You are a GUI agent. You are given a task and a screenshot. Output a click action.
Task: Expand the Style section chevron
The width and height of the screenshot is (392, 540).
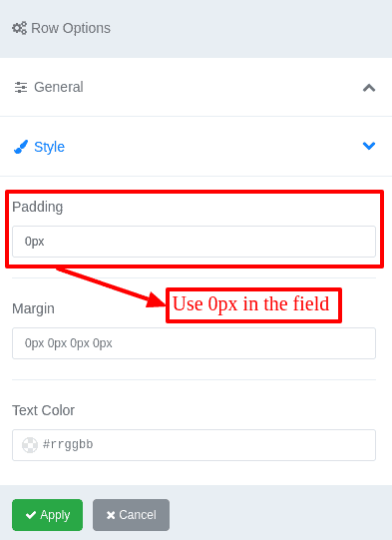(x=369, y=146)
